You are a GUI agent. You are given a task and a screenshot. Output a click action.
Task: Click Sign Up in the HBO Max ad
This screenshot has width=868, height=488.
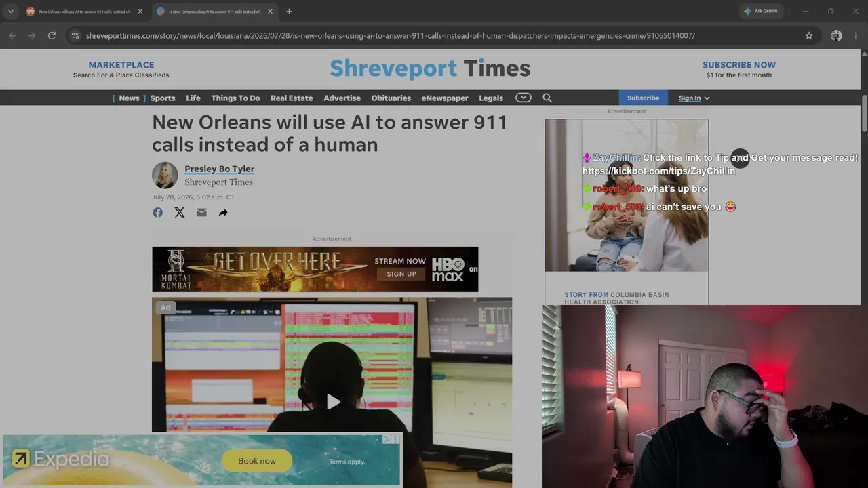401,274
